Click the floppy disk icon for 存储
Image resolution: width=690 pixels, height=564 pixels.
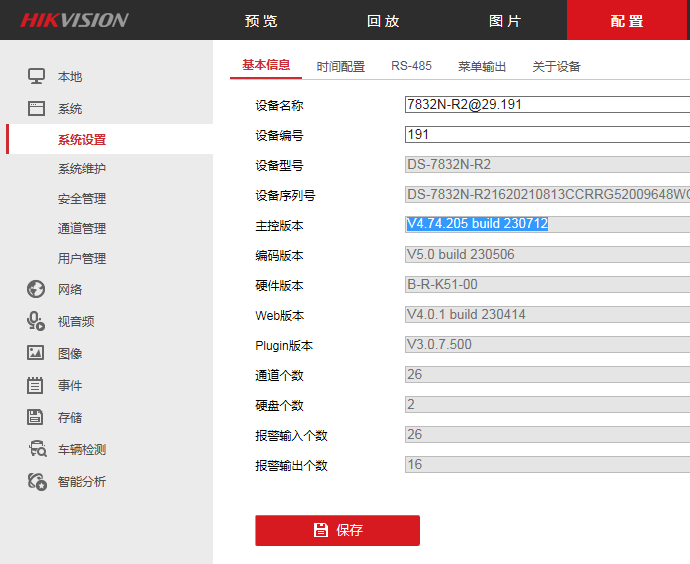36,417
